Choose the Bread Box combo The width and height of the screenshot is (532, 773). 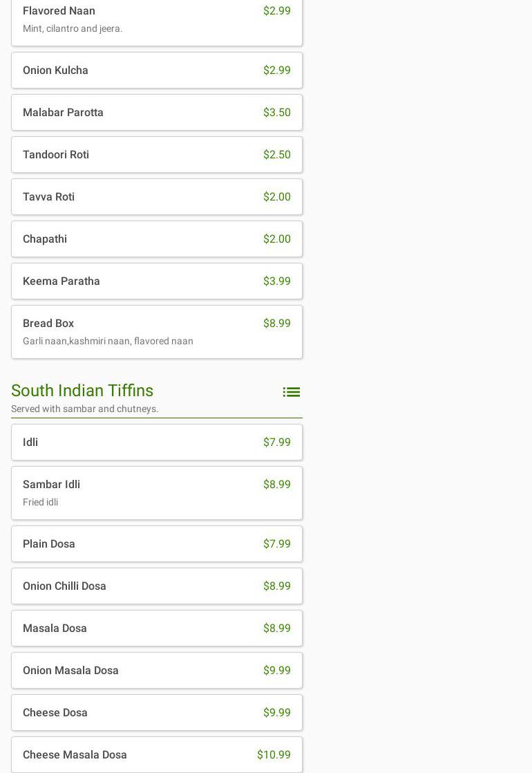pos(156,332)
